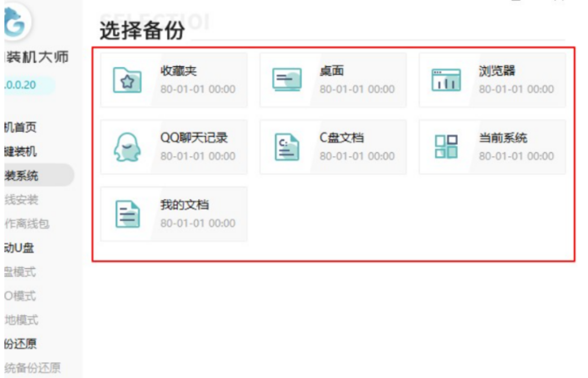
Task: Click the date under 浏览器
Action: coord(517,89)
